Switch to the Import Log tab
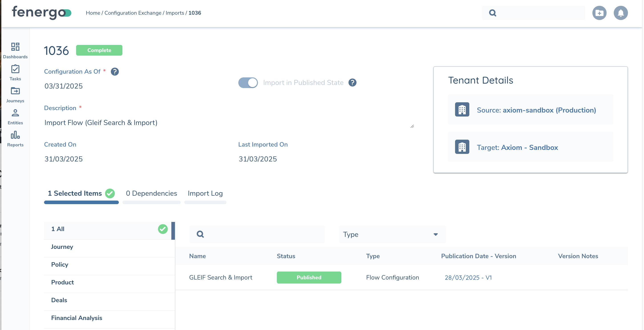 coord(205,193)
